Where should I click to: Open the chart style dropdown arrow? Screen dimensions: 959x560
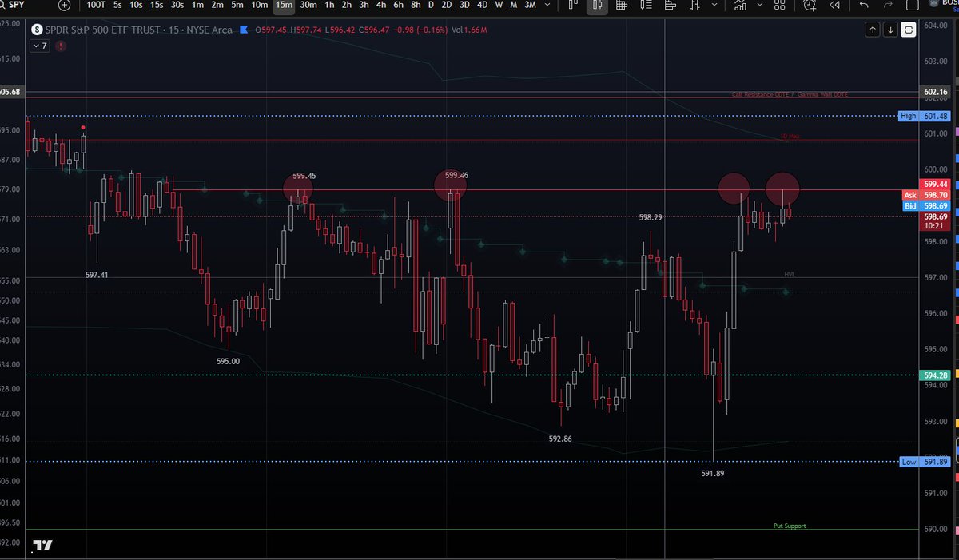[x=714, y=6]
